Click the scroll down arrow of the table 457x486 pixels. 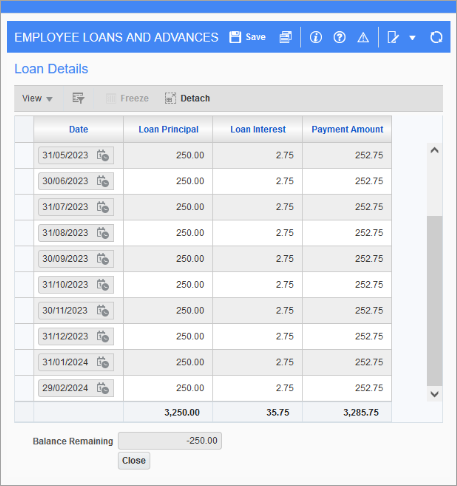434,394
